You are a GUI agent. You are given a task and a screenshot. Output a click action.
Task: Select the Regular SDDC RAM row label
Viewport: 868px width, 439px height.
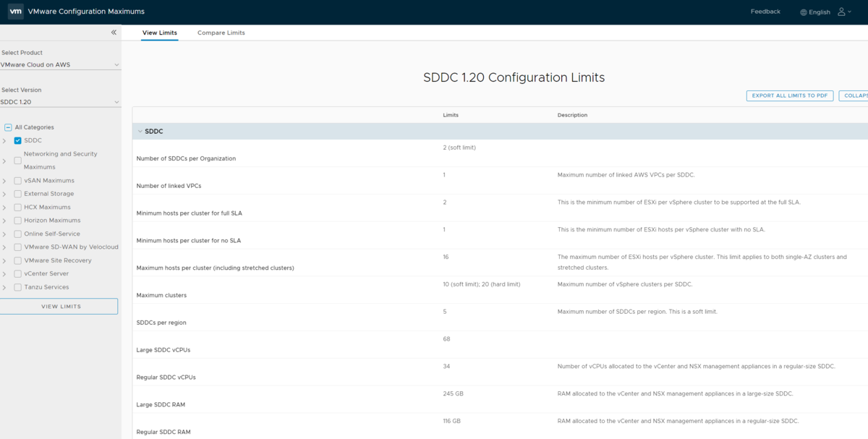[x=163, y=432]
